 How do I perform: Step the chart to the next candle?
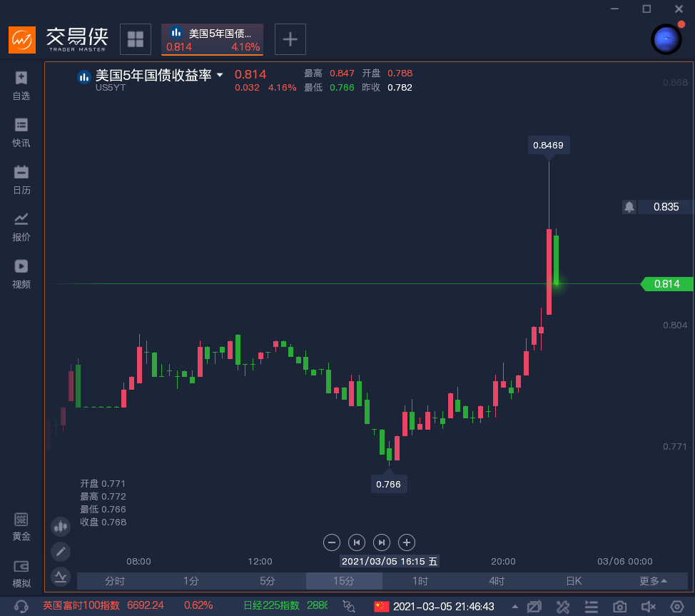click(382, 542)
